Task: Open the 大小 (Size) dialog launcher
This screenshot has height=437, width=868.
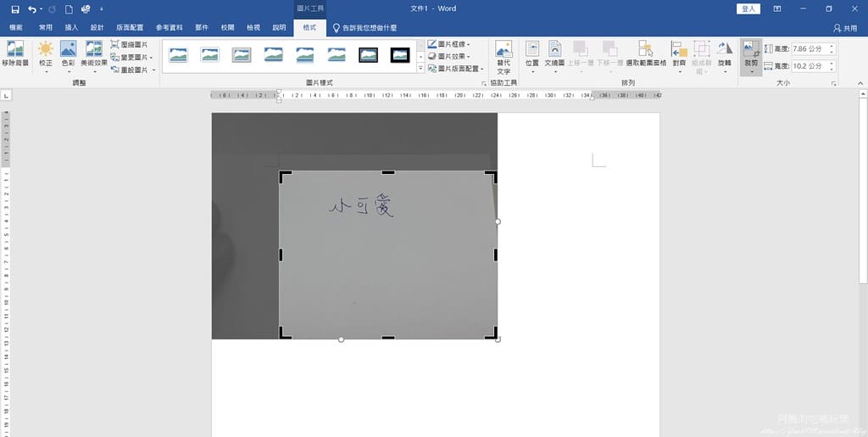Action: tap(834, 83)
